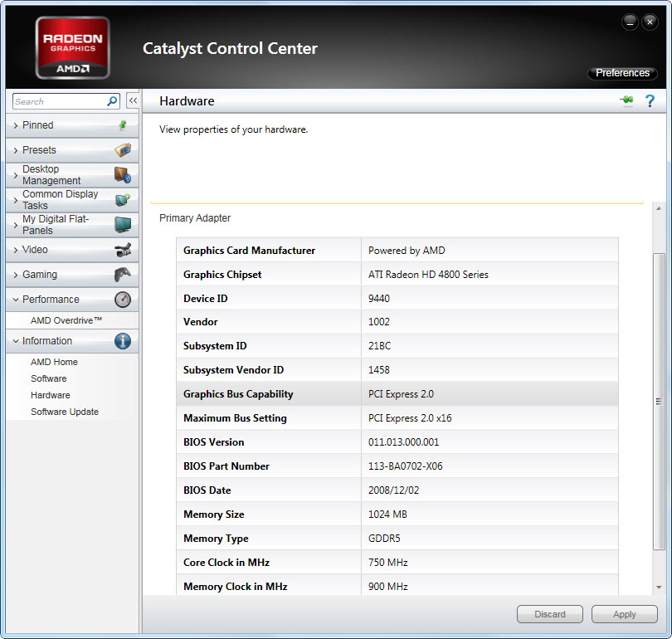Collapse sidebar with double-chevron button
This screenshot has height=639, width=672.
pyautogui.click(x=133, y=101)
